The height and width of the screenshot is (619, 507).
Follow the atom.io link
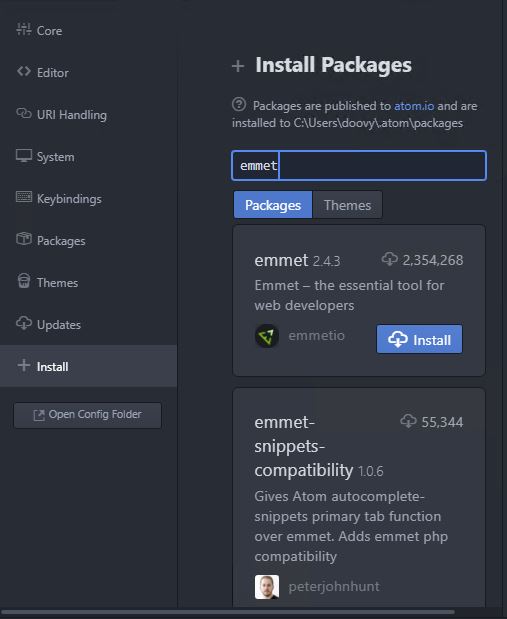click(x=414, y=106)
